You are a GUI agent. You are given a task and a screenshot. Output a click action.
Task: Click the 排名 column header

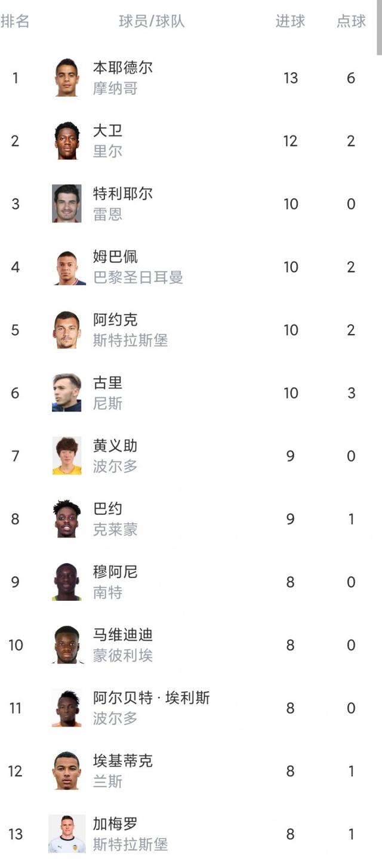pos(15,21)
